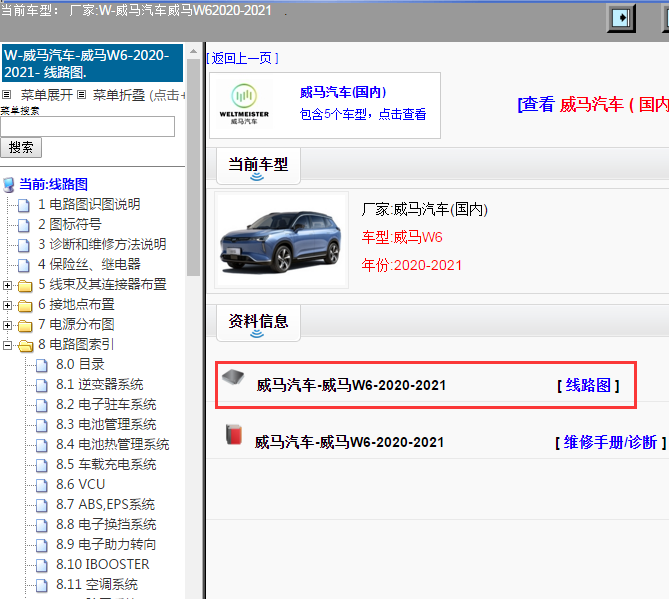The width and height of the screenshot is (669, 599).
Task: Click the page icon for 8.1 逆变器系统
Action: 42,385
